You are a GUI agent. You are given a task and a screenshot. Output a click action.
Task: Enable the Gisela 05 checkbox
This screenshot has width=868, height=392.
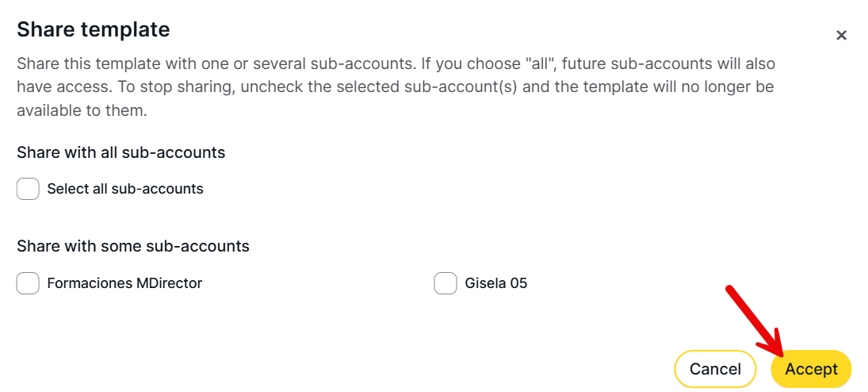pyautogui.click(x=445, y=283)
